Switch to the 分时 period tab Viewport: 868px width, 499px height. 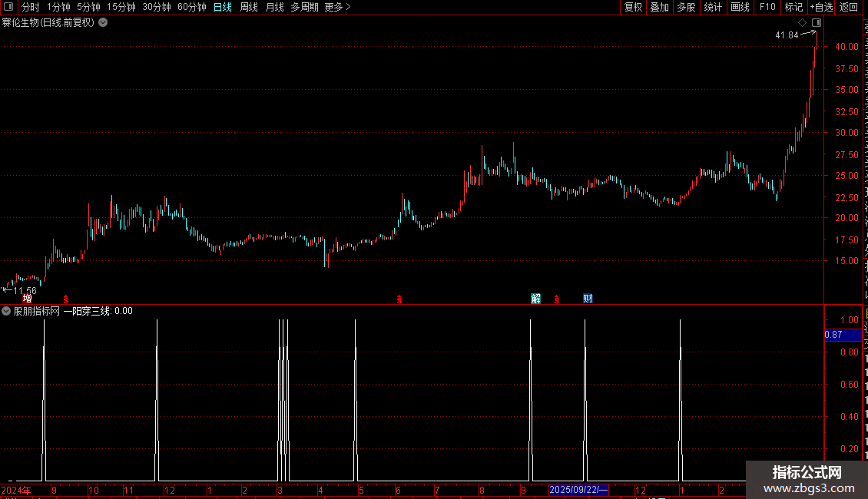click(x=31, y=7)
